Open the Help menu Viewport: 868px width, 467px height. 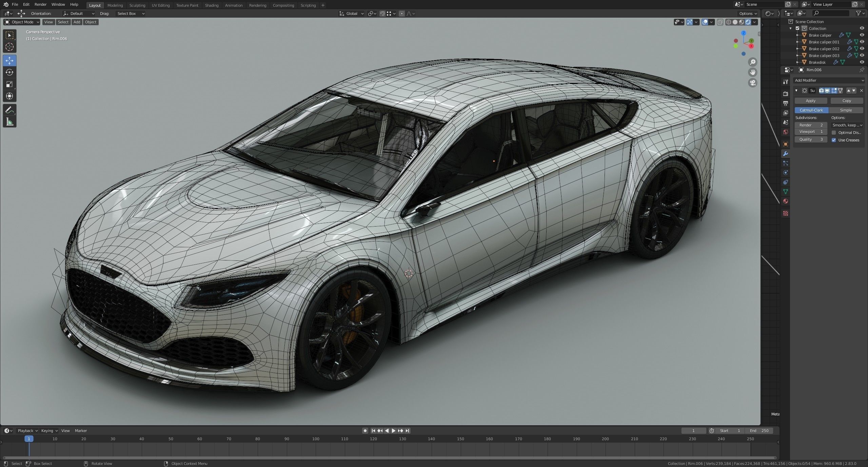tap(74, 4)
